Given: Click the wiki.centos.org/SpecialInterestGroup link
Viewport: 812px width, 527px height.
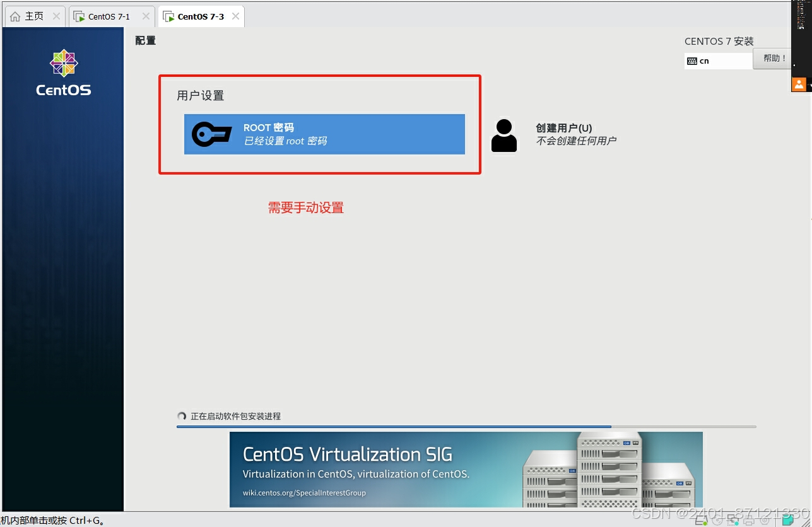Looking at the screenshot, I should click(304, 493).
